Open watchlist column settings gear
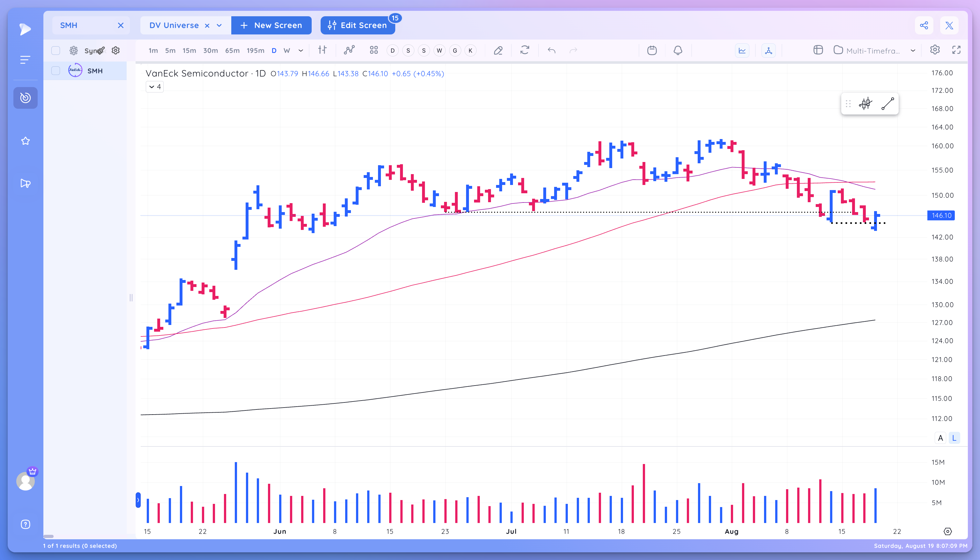 pyautogui.click(x=116, y=50)
